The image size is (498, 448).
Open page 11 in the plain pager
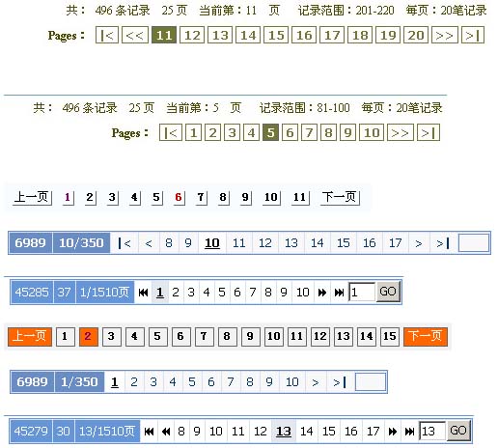pyautogui.click(x=300, y=197)
